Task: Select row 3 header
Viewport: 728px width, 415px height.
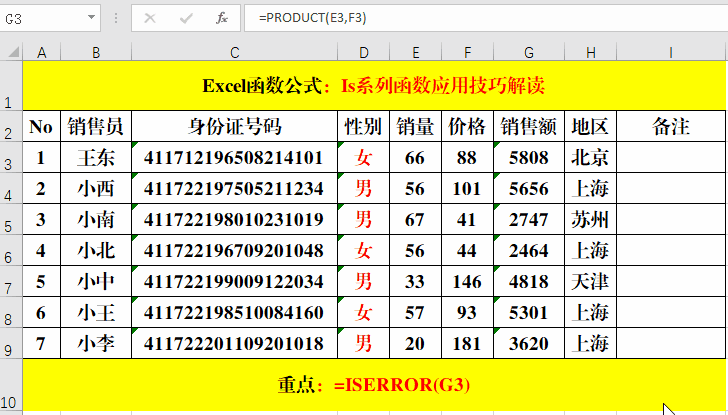Action: point(11,157)
